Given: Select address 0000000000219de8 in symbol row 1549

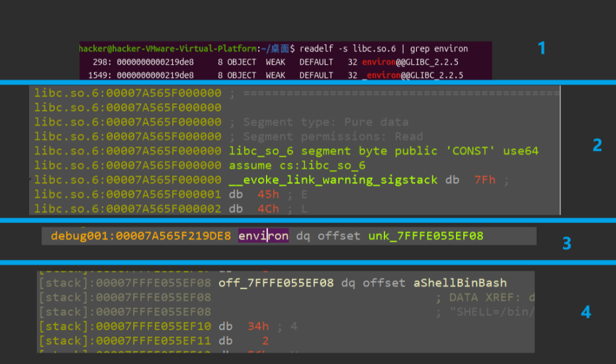Looking at the screenshot, I should pos(155,75).
